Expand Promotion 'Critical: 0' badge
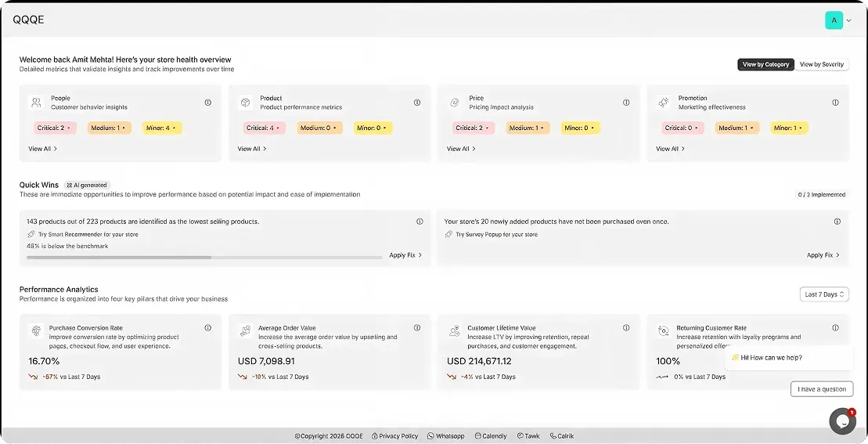 (683, 128)
